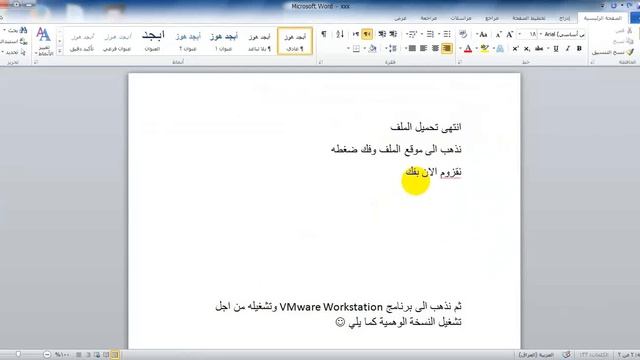Sort selected text
This screenshot has height=360, width=640.
(340, 34)
